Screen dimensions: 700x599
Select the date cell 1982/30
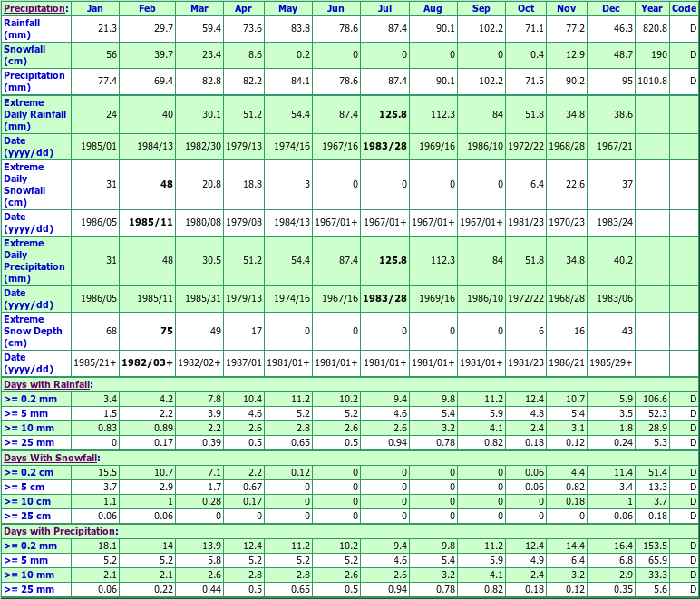[x=203, y=146]
